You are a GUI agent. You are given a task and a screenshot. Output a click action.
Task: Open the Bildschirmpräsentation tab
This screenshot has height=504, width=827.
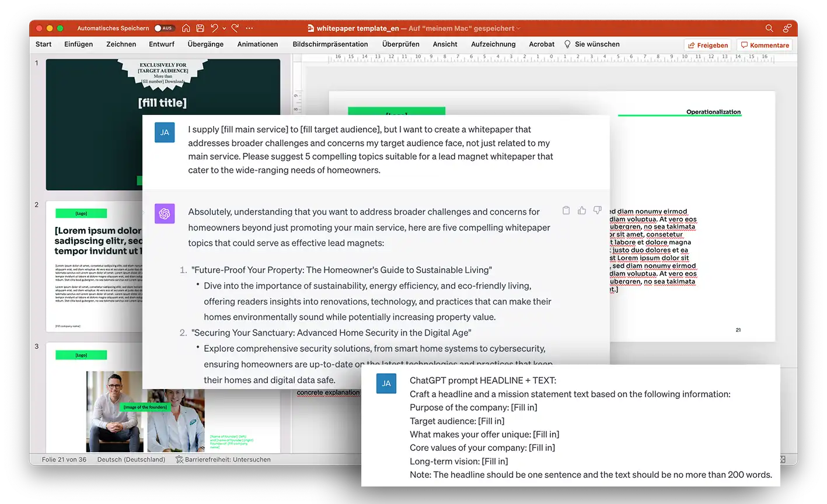pos(330,44)
